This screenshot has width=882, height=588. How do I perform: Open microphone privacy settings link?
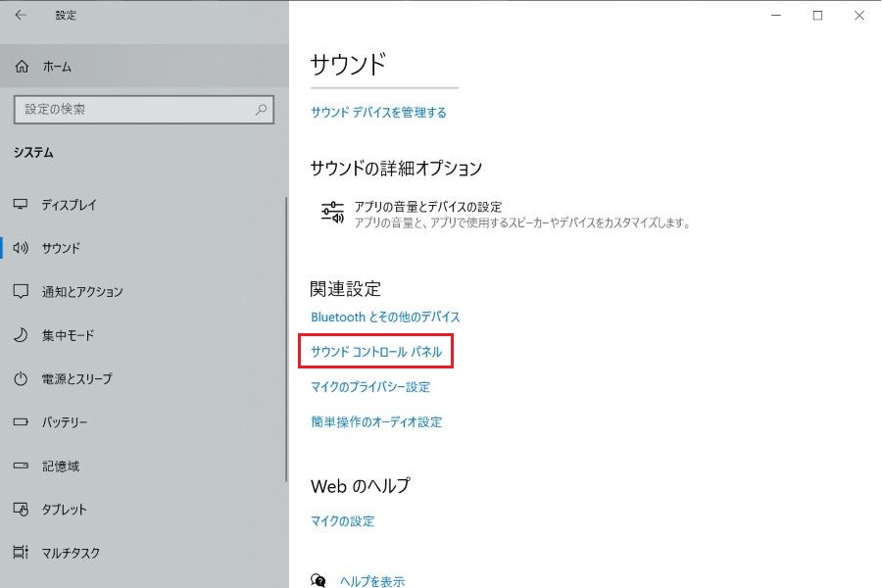(x=370, y=387)
